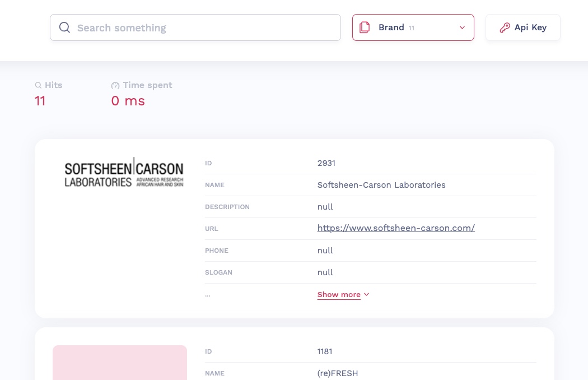The width and height of the screenshot is (588, 380).
Task: Click the SLOGAN field label
Action: pyautogui.click(x=218, y=272)
